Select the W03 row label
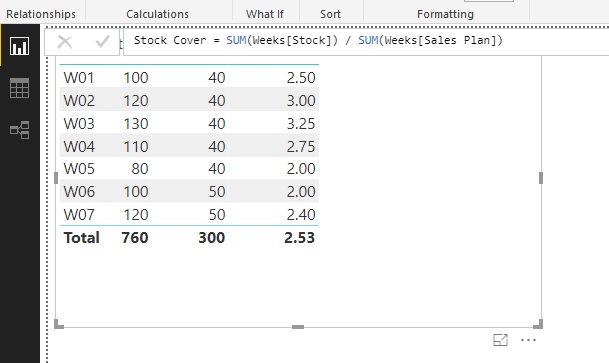Screen dimensions: 609x363 tap(79, 123)
